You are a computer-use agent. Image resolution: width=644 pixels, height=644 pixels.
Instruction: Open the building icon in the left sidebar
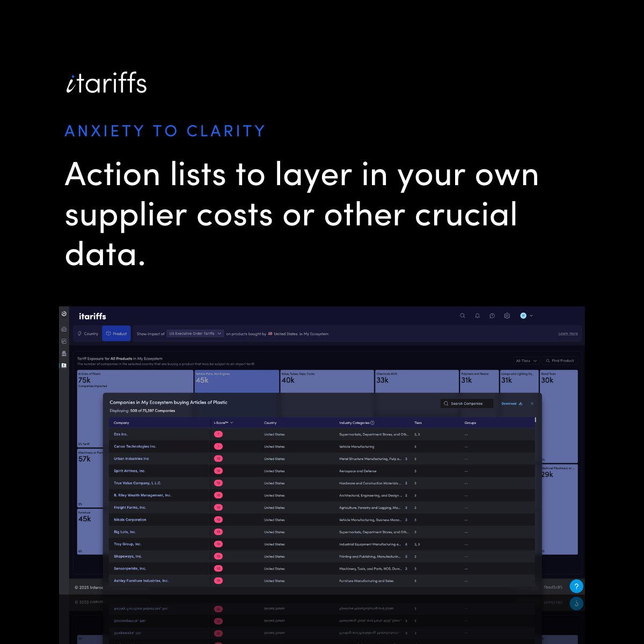[64, 354]
